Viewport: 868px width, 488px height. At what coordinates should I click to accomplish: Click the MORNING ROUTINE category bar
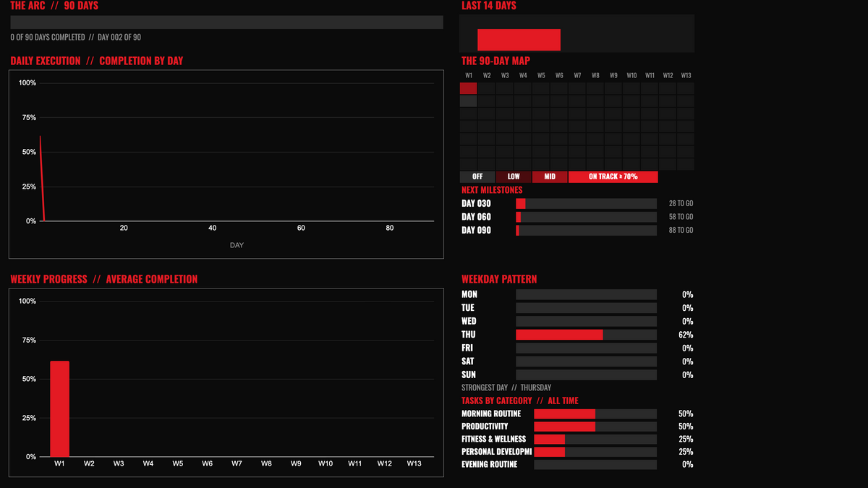point(595,414)
